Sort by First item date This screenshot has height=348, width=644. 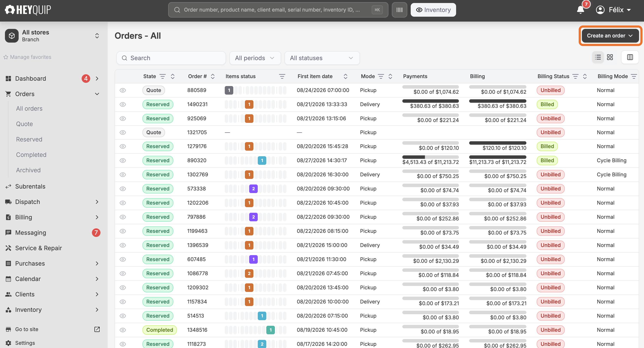click(x=345, y=76)
